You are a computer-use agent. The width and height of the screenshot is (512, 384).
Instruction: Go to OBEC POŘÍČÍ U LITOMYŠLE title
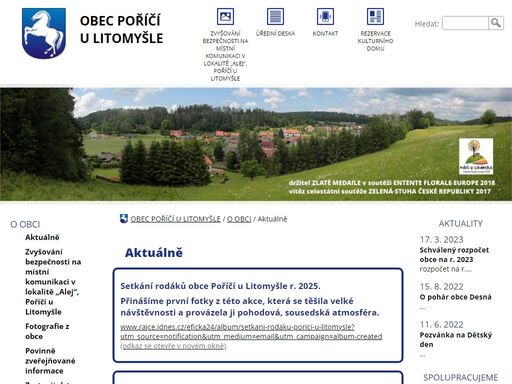click(121, 29)
